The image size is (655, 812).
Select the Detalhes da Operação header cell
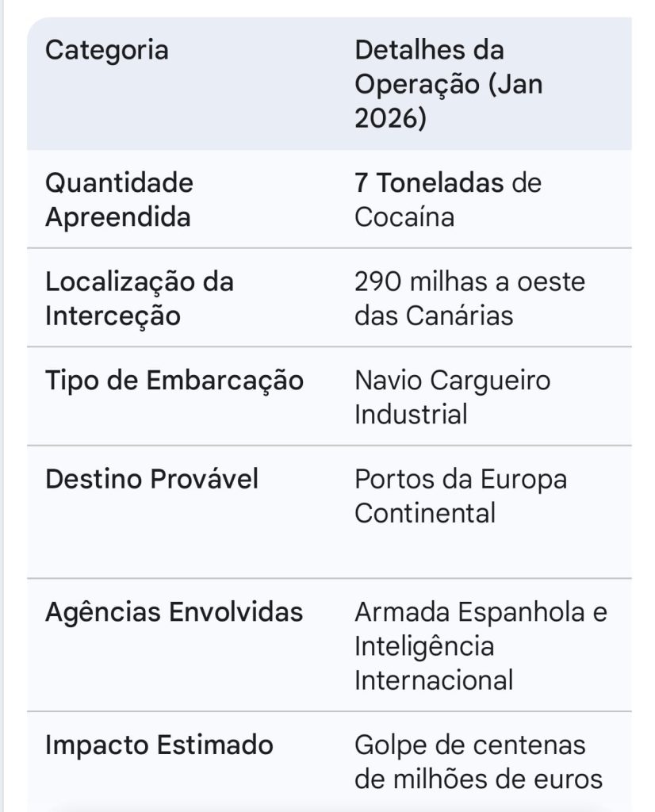click(448, 84)
